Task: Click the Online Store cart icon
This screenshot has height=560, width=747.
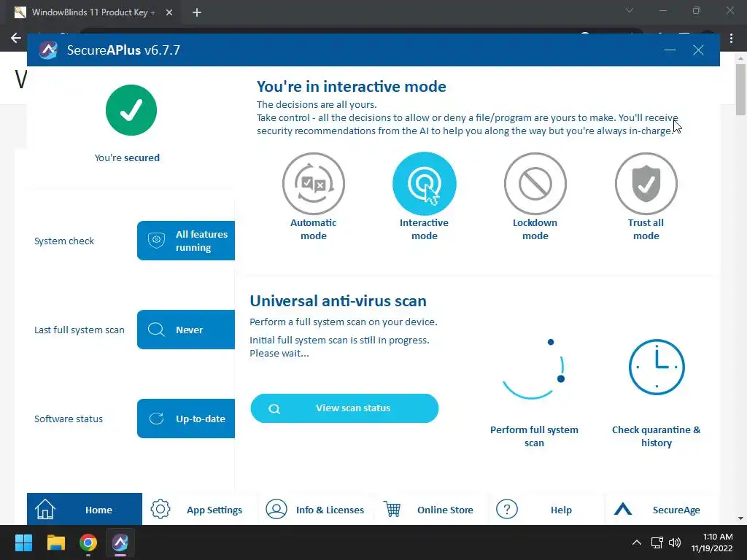Action: click(x=392, y=509)
